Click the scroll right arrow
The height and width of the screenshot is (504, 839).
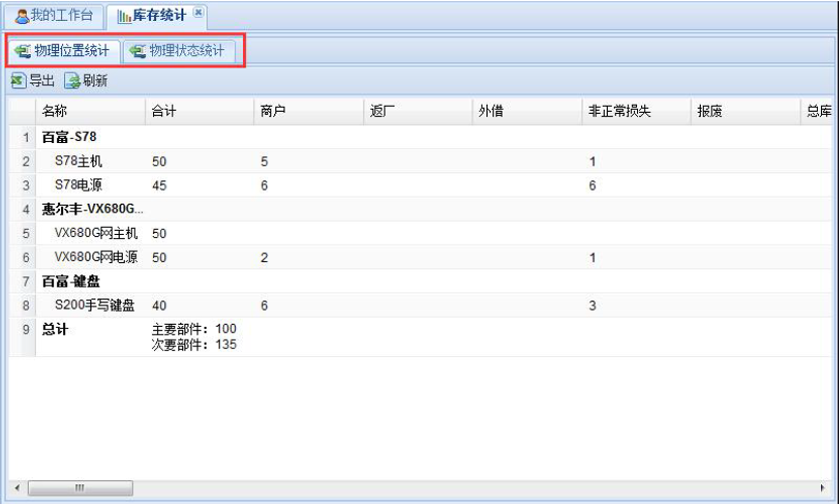coord(822,488)
